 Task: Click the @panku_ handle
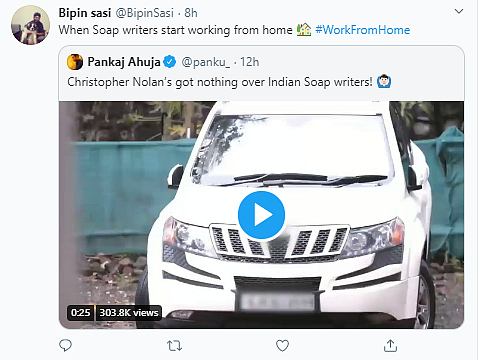206,62
